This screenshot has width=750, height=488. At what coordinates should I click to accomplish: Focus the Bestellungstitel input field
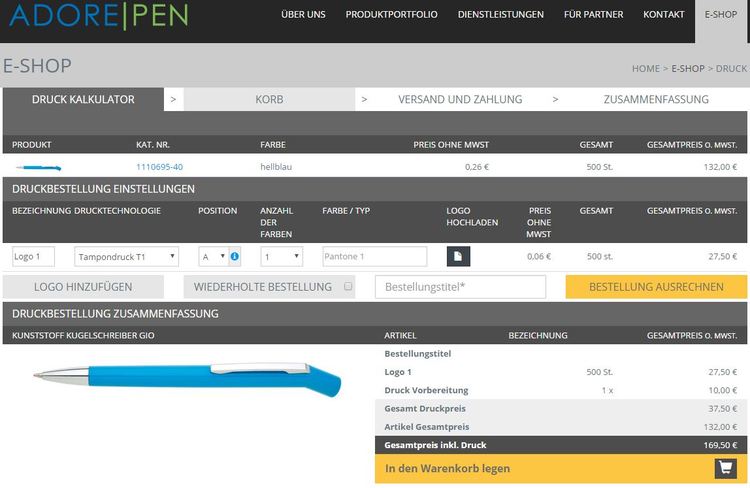(460, 287)
